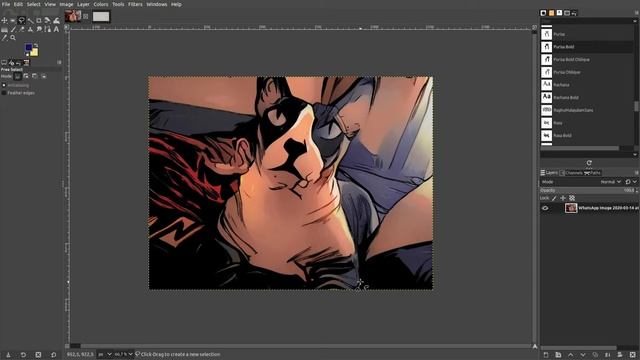Switch to the Brushes dock tab
The image size is (640, 360).
click(x=543, y=13)
